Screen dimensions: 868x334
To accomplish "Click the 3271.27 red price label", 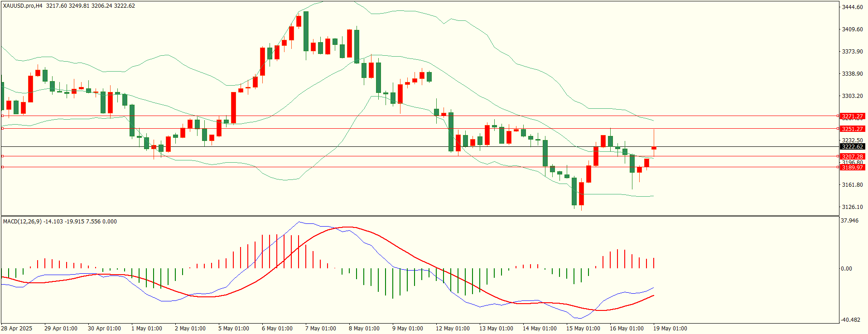I will [x=852, y=116].
